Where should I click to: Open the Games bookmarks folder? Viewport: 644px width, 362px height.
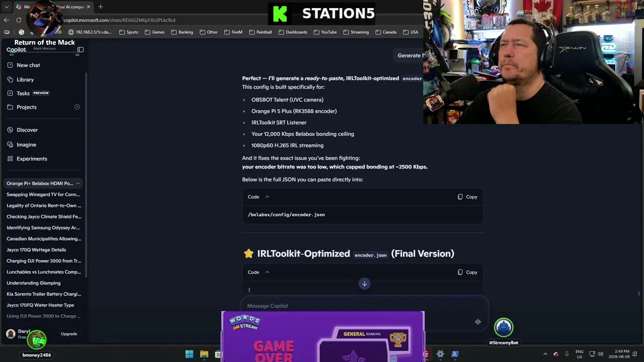tap(154, 32)
